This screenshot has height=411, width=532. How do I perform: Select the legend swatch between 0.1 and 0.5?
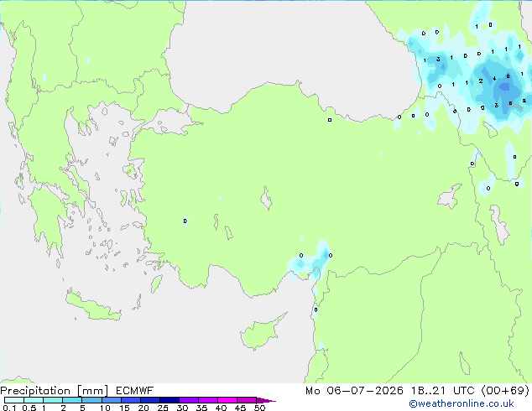click(14, 400)
